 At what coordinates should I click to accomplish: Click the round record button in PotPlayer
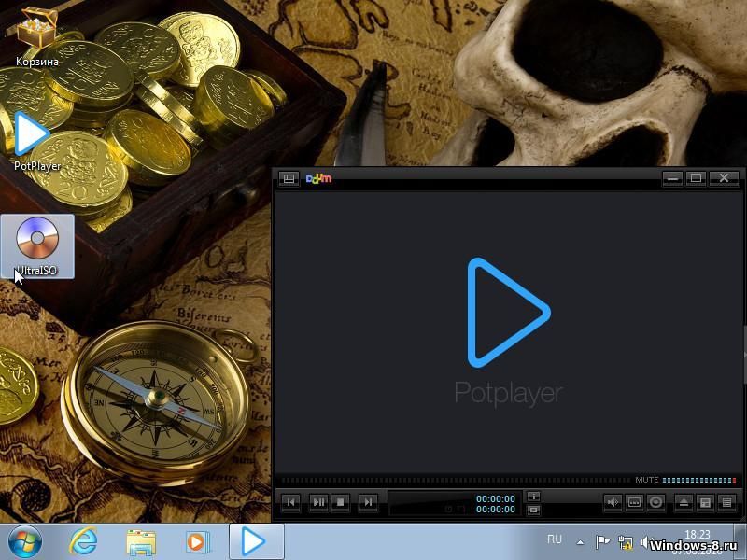pos(656,502)
